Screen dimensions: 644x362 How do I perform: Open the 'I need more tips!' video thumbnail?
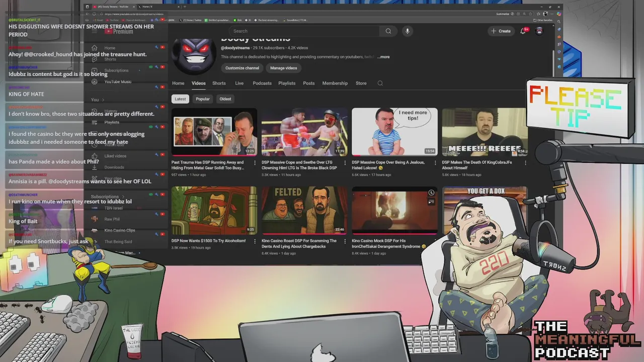[x=394, y=131]
